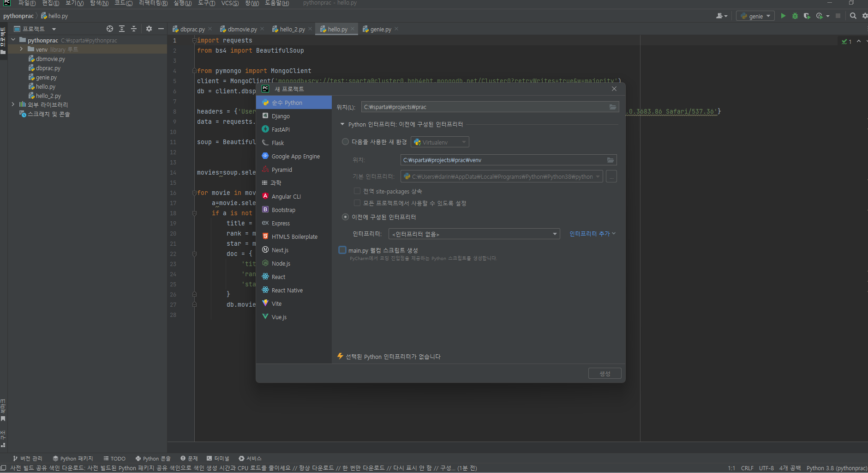The height and width of the screenshot is (473, 868).
Task: Select HTML5 Boilerplate project type
Action: 294,236
